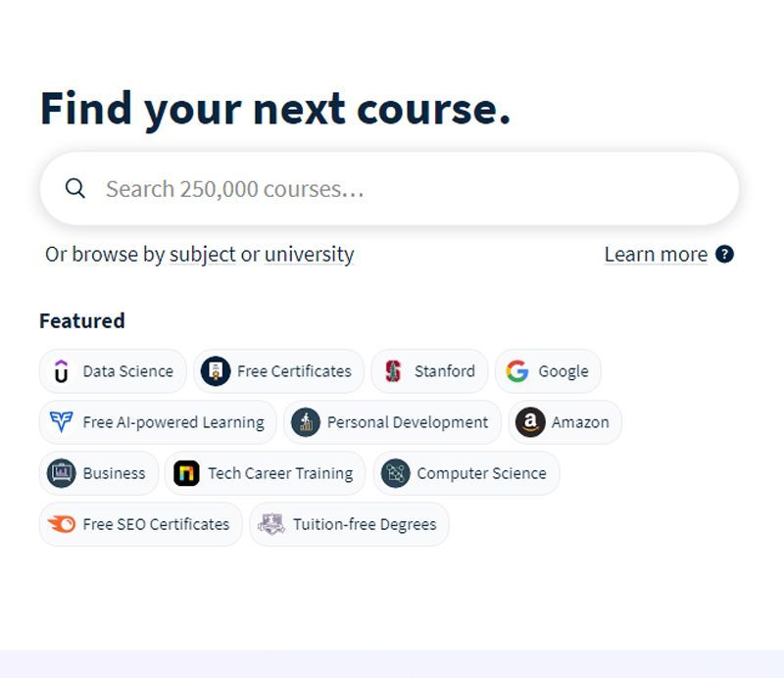Open the Free SEO Certificates chip
Screen dimensions: 784x678
[140, 524]
